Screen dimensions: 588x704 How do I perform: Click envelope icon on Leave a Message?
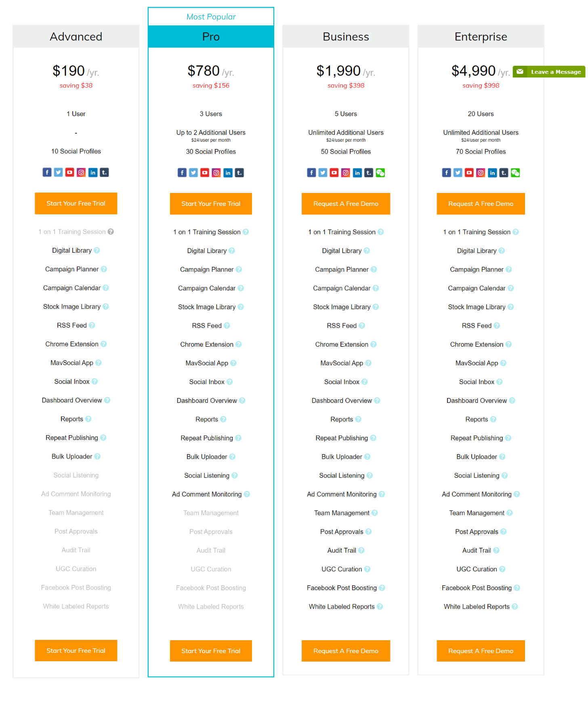coord(520,72)
